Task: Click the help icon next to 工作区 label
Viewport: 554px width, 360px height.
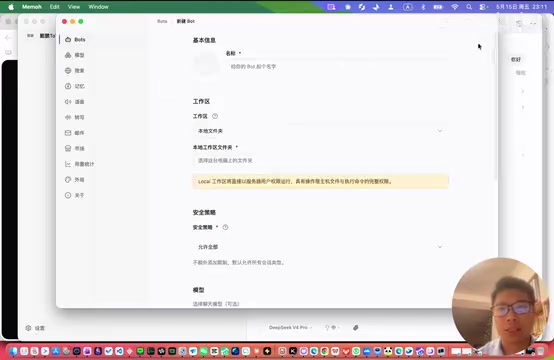Action: pos(215,116)
